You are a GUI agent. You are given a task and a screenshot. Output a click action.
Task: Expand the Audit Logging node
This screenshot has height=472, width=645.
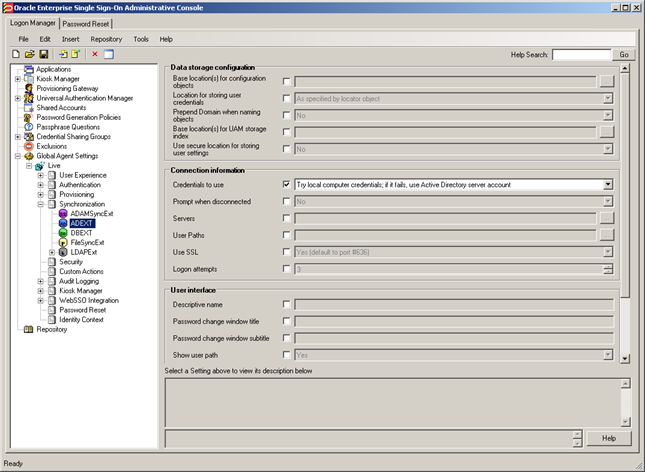(x=41, y=281)
